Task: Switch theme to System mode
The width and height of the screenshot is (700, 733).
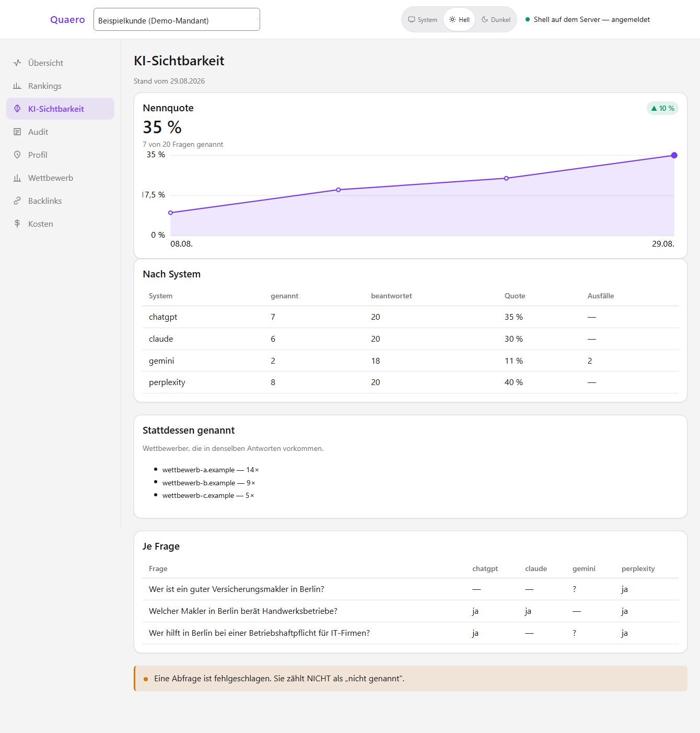Action: point(423,19)
